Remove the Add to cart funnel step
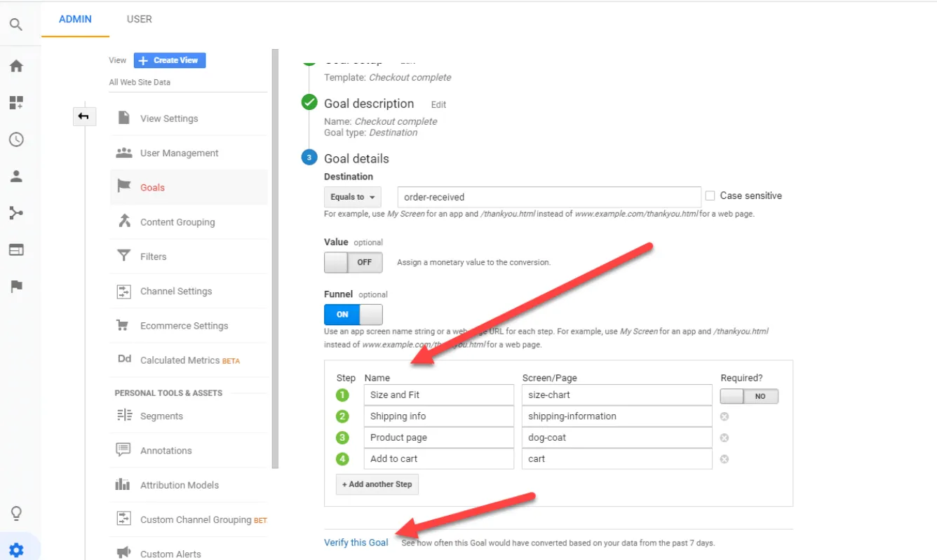937x560 pixels. point(724,459)
